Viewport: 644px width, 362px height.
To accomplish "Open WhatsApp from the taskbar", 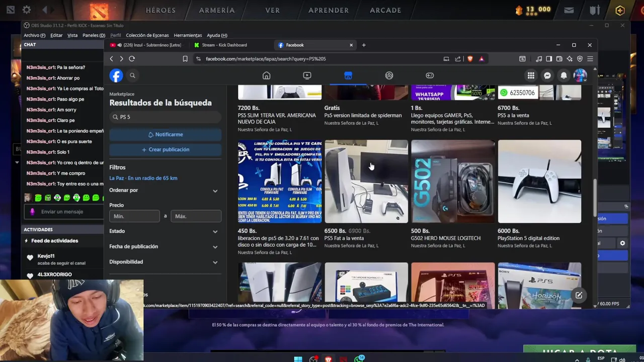I will tap(359, 359).
